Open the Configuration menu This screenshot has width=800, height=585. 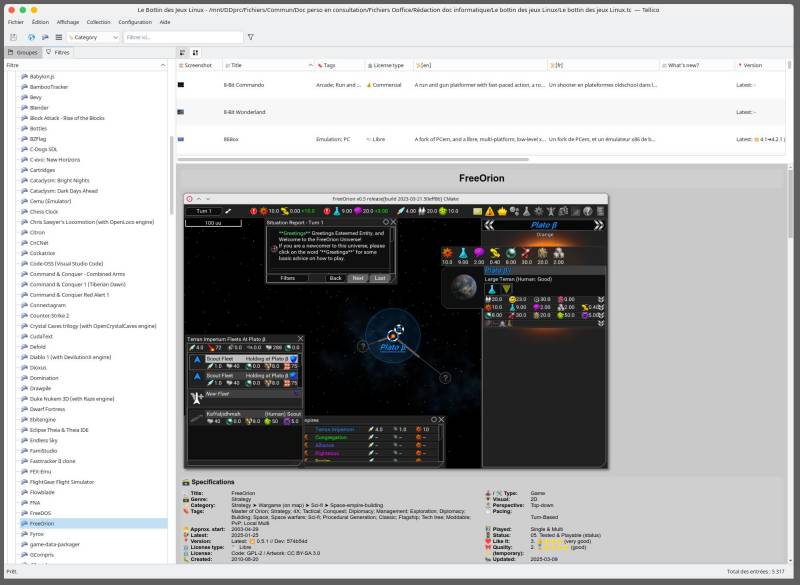[x=135, y=22]
